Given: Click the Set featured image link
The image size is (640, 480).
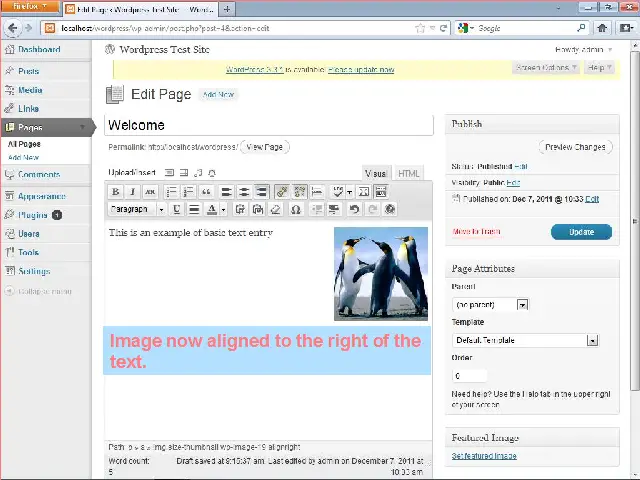Looking at the screenshot, I should 484,456.
